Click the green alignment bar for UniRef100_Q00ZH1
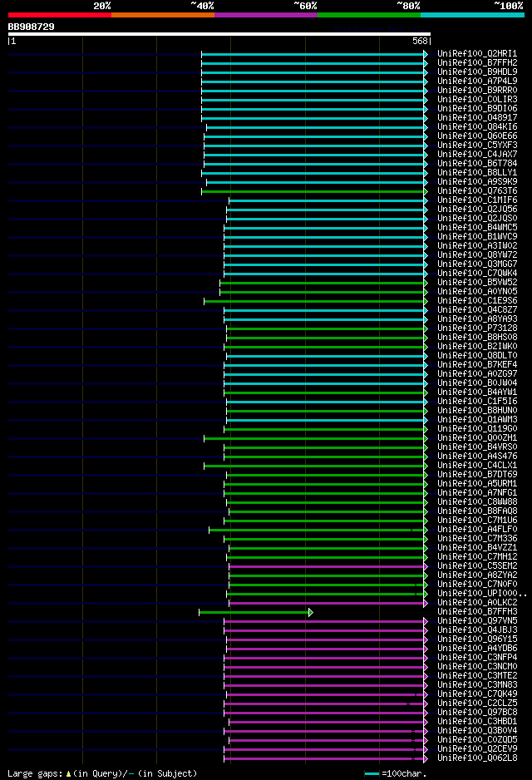 point(316,438)
